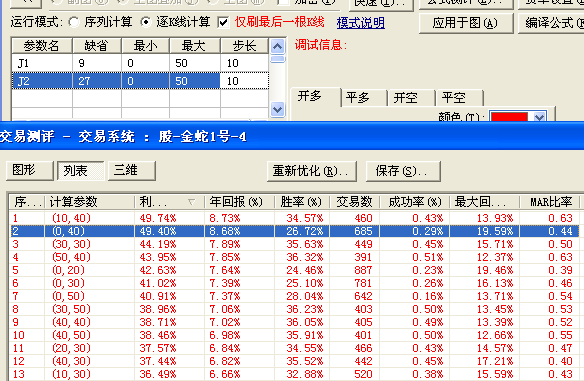Click J1 maximum value 50 cell
Screen dimensions: 584x381
point(195,63)
